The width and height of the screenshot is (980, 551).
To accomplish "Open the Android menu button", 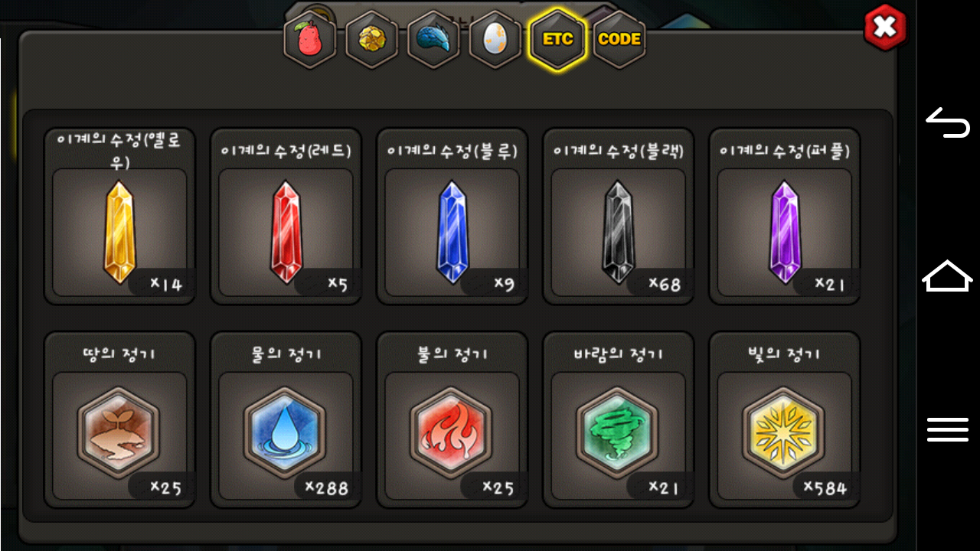I will [x=948, y=429].
